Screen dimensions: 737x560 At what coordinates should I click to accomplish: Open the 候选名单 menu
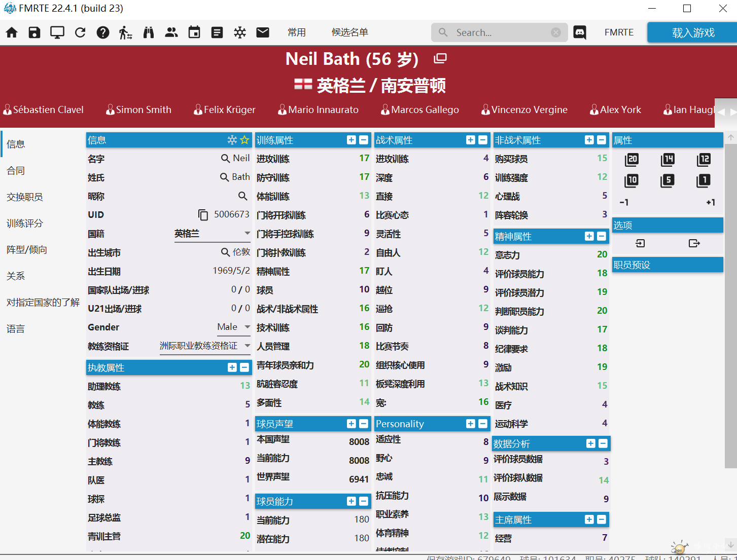tap(350, 32)
